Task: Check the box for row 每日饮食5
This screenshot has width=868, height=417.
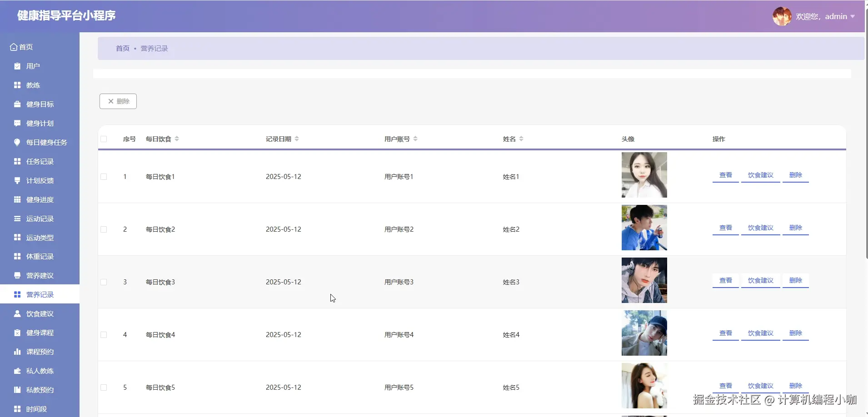Action: 104,387
